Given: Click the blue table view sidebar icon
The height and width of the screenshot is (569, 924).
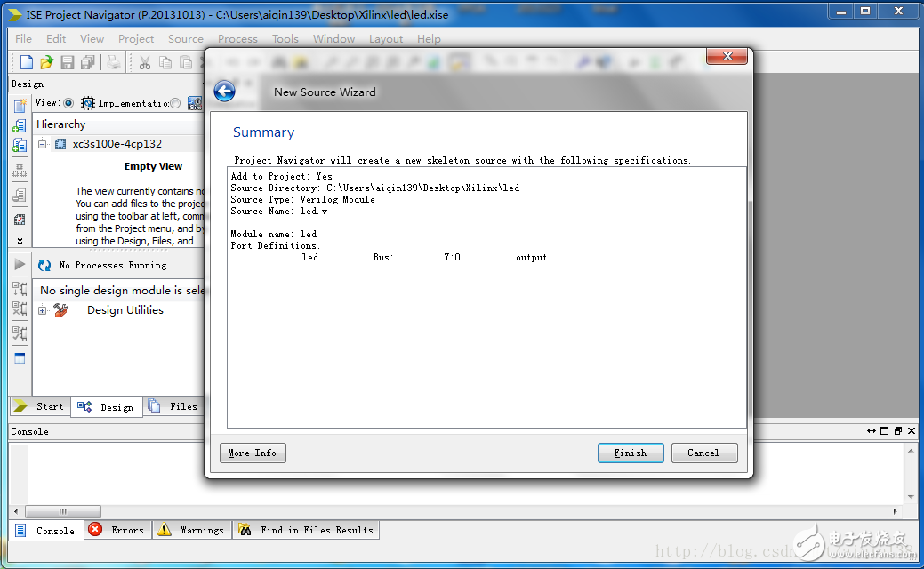Looking at the screenshot, I should coord(20,358).
